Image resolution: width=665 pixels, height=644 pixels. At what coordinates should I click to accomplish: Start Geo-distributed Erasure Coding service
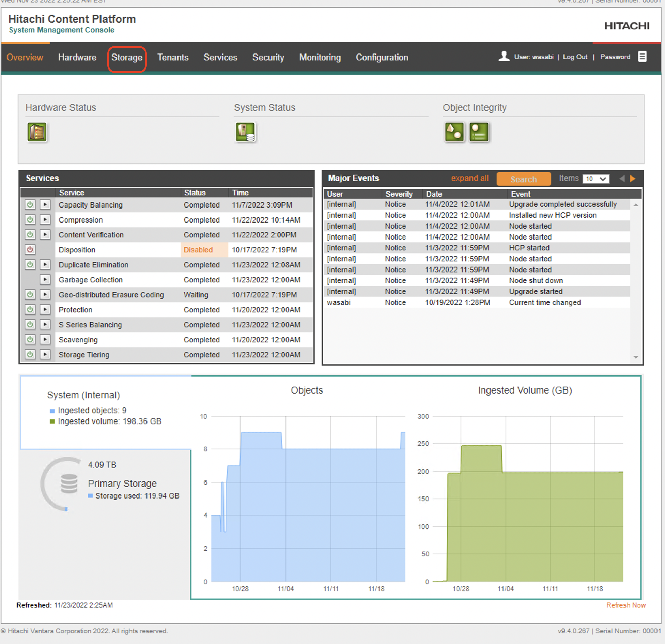click(45, 295)
